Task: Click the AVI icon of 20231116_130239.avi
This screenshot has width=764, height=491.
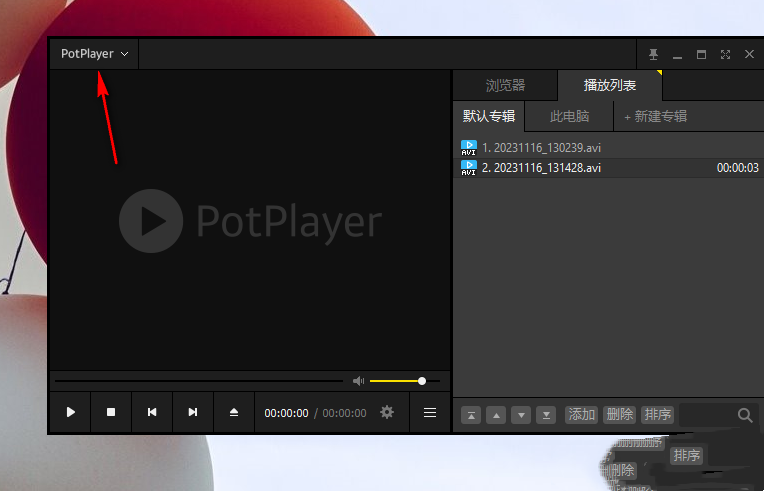Action: (469, 148)
